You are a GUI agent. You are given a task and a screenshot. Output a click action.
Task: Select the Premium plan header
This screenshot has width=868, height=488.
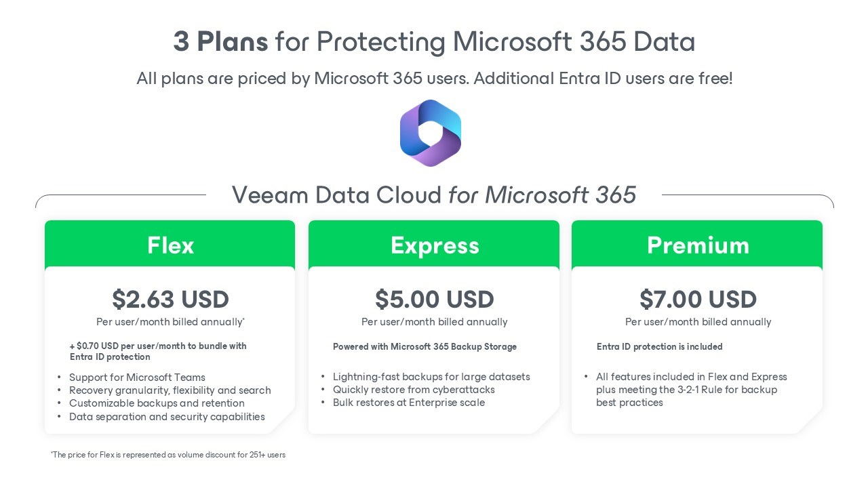pyautogui.click(x=697, y=245)
